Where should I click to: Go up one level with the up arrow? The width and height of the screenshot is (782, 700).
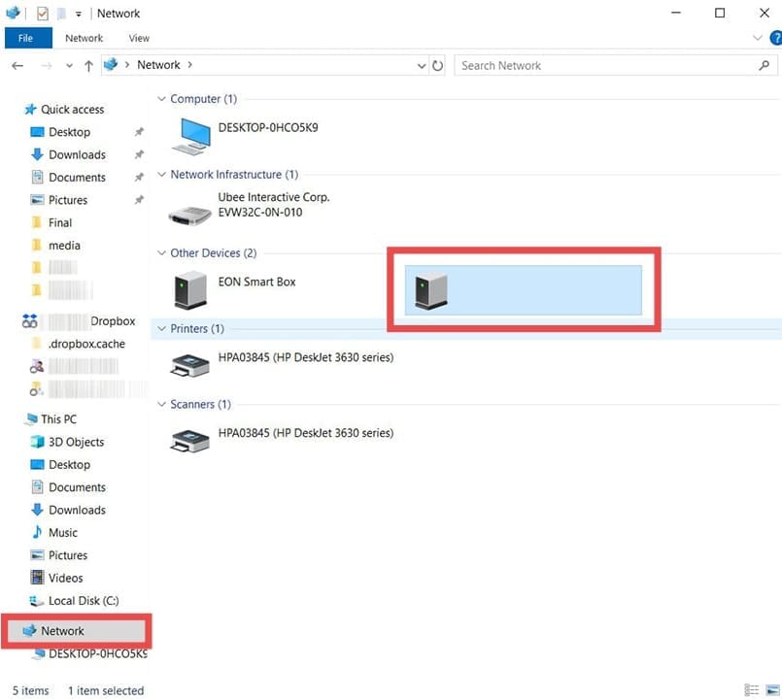88,66
